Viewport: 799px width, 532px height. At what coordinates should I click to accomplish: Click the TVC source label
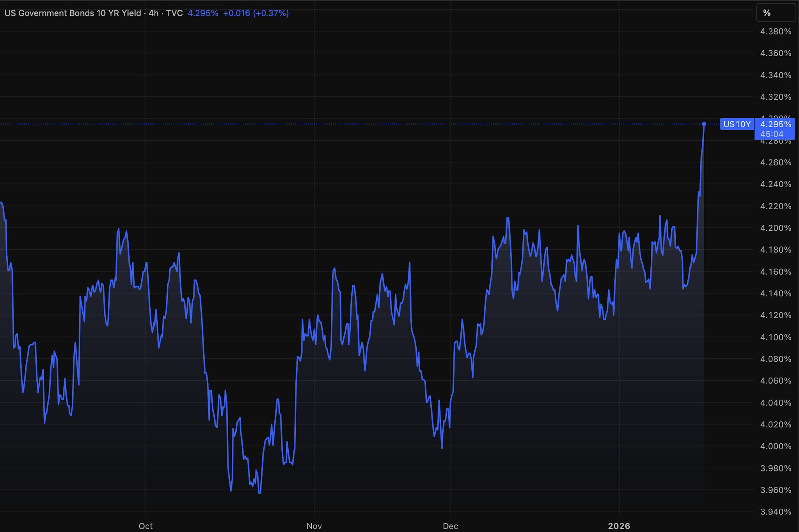(174, 13)
